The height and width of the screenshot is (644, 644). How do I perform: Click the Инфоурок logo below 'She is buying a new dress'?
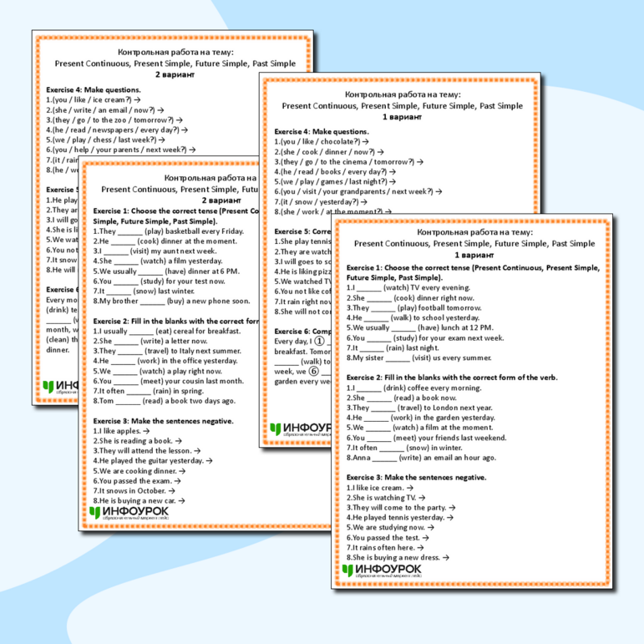point(382,570)
